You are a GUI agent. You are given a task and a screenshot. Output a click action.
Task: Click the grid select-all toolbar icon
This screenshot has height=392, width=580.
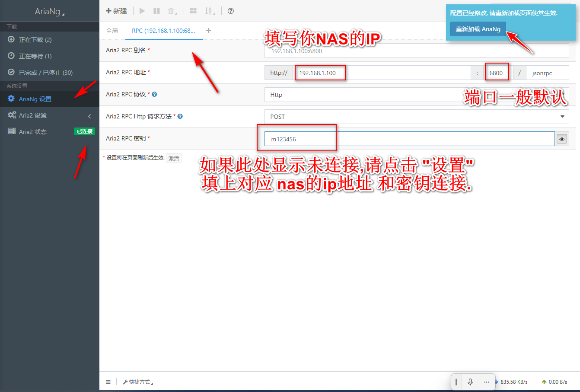point(193,11)
